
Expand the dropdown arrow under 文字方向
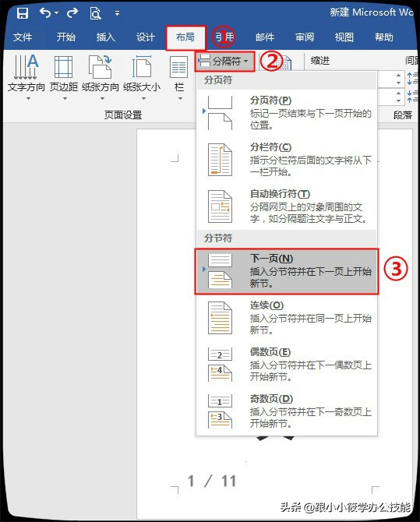coord(28,98)
